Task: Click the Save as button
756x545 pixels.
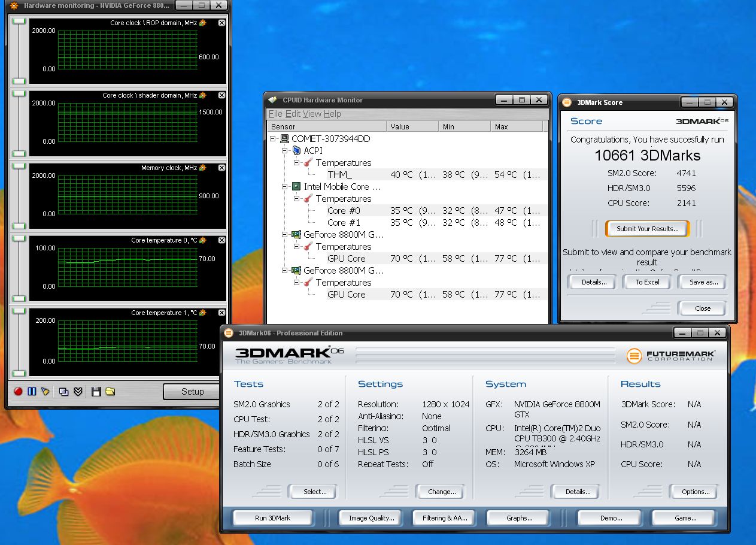Action: pyautogui.click(x=704, y=282)
